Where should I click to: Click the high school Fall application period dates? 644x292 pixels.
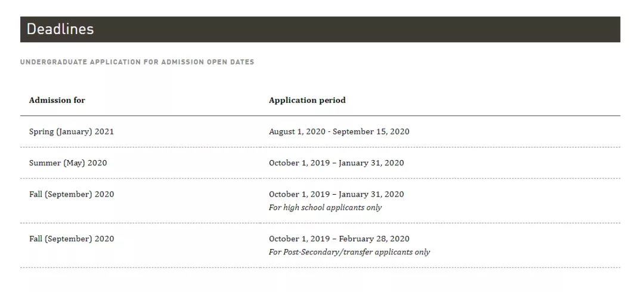[x=336, y=194]
